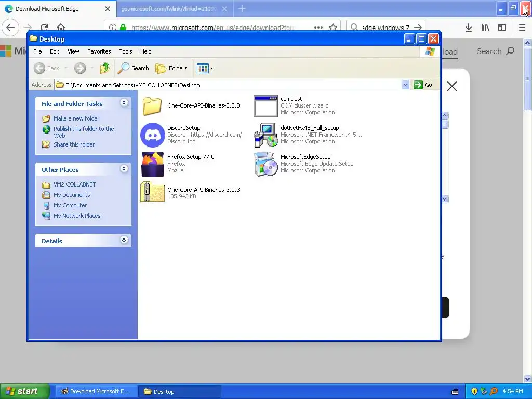The height and width of the screenshot is (399, 532).
Task: Open Firefox hamburger menu
Action: pyautogui.click(x=522, y=28)
